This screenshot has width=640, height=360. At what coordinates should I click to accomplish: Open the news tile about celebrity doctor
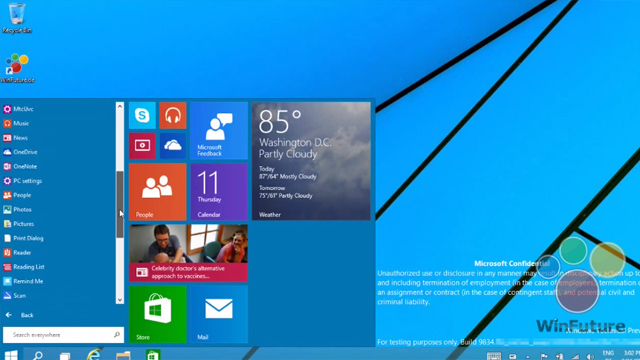(x=188, y=253)
